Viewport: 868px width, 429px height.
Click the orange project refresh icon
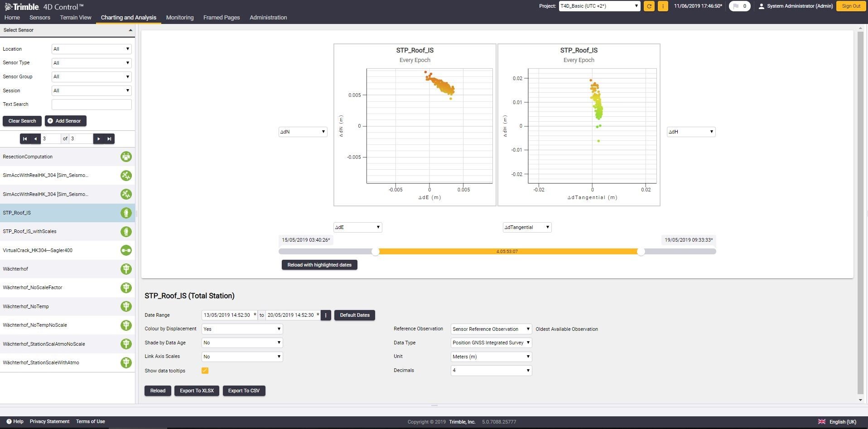(649, 6)
